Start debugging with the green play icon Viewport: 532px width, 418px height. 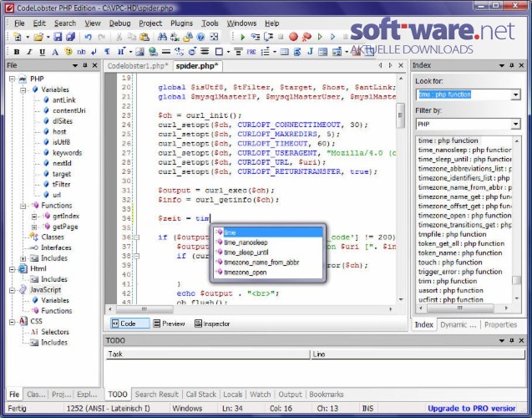click(242, 37)
